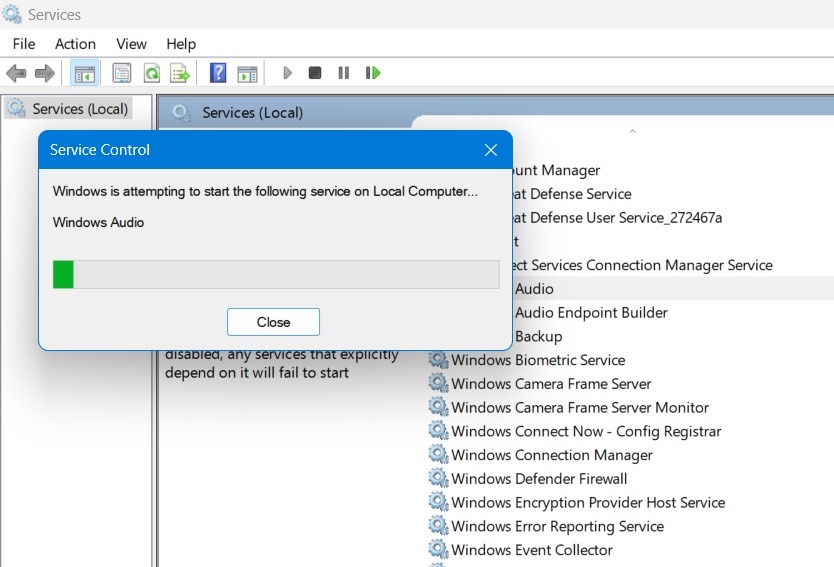Click gear icon of Windows Camera Frame Server Monitor
The height and width of the screenshot is (567, 834).
[x=438, y=407]
